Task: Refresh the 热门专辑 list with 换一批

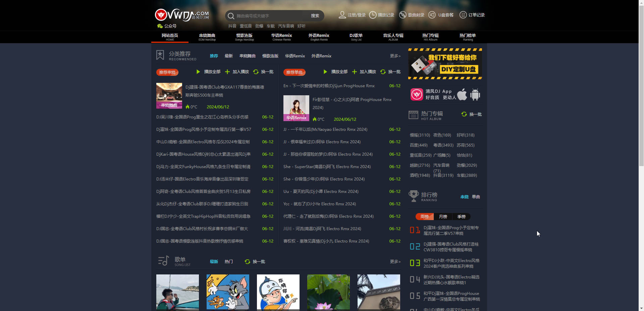Action: (472, 114)
